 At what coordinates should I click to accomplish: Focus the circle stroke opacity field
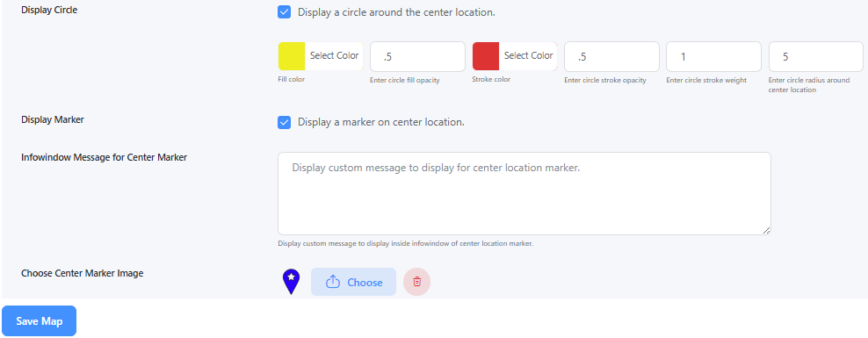coord(611,56)
